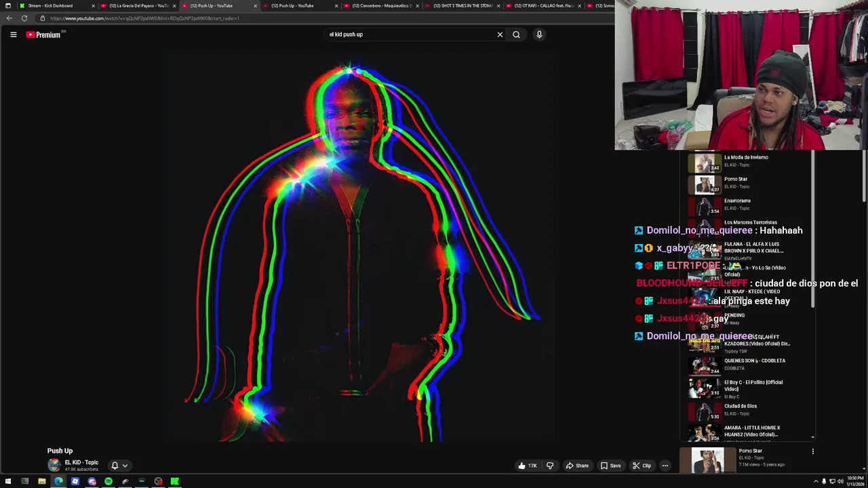Open volume control in system tray
The height and width of the screenshot is (488, 868).
click(x=840, y=481)
